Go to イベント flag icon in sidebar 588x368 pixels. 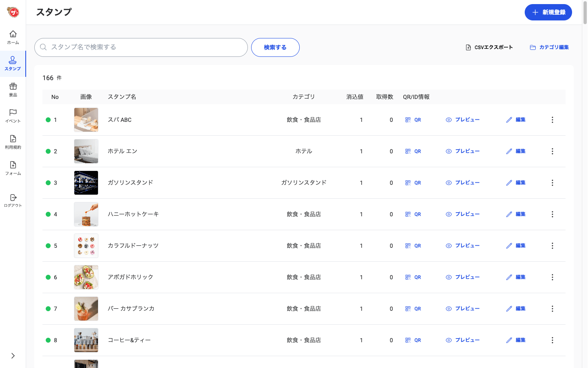click(x=13, y=115)
